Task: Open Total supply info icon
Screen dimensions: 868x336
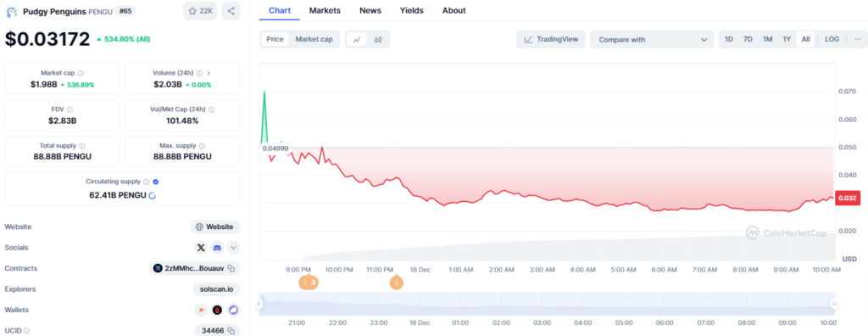Action: [81, 146]
